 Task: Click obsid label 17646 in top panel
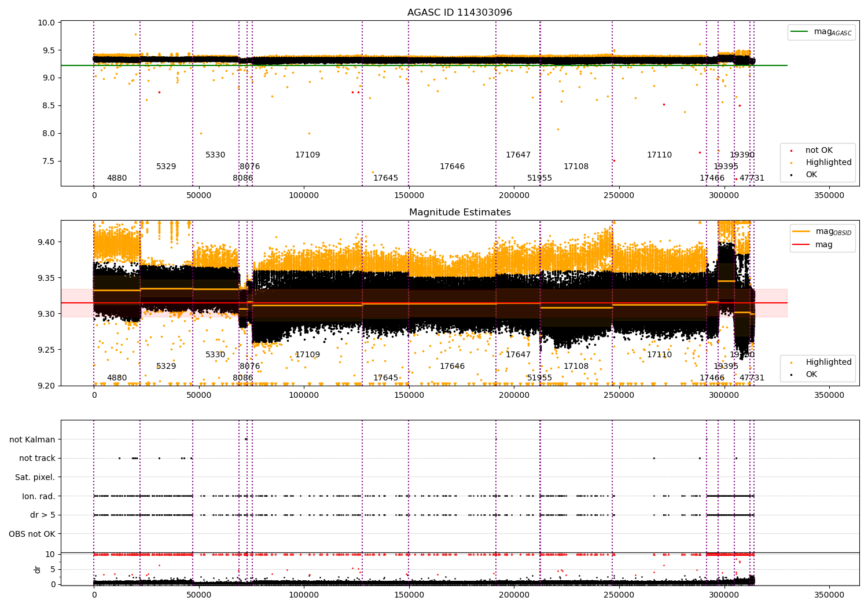[x=452, y=167]
